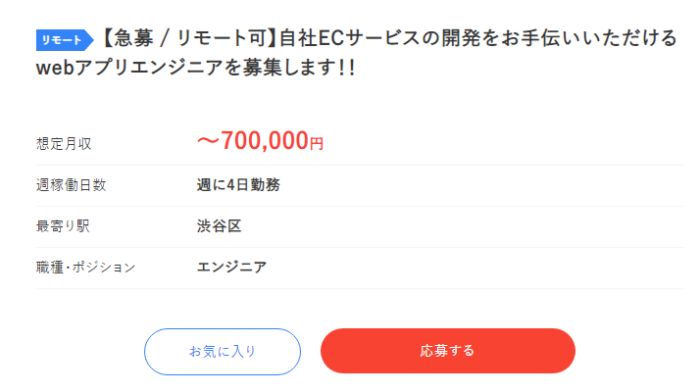Click the 【急募 / リモート可】 part of title
Screen dimensions: 700x392
pos(188,38)
